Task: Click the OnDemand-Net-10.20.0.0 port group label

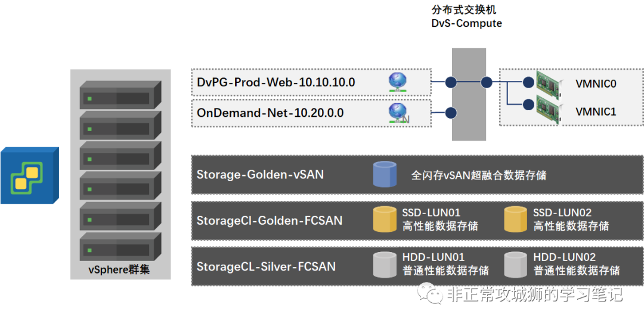Action: [x=270, y=113]
